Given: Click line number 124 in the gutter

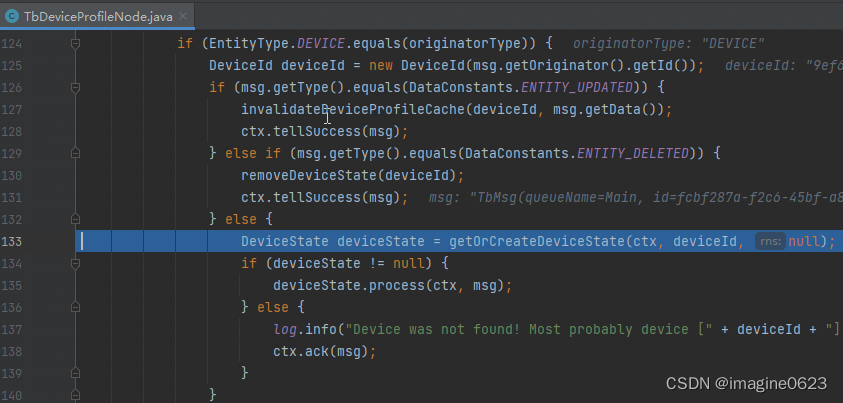Looking at the screenshot, I should 11,44.
